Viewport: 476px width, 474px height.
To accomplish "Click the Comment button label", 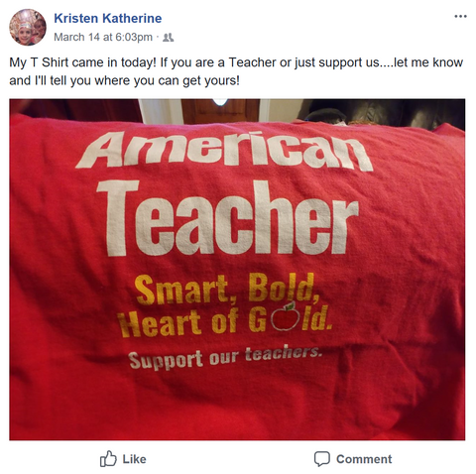I will [364, 459].
